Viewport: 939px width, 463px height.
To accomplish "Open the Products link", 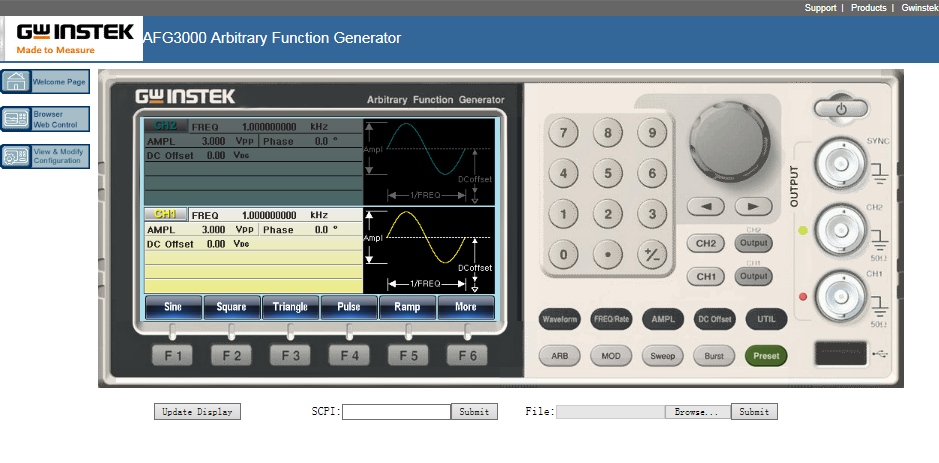I will (x=868, y=8).
